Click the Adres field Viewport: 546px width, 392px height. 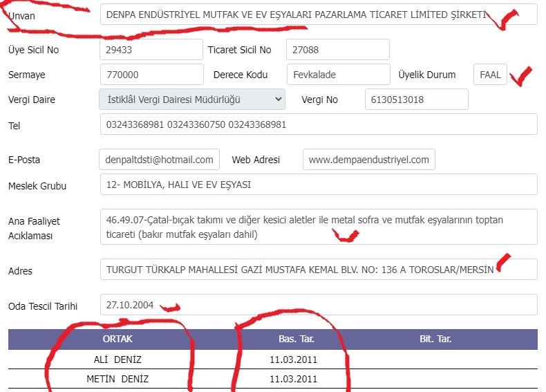tap(319, 270)
